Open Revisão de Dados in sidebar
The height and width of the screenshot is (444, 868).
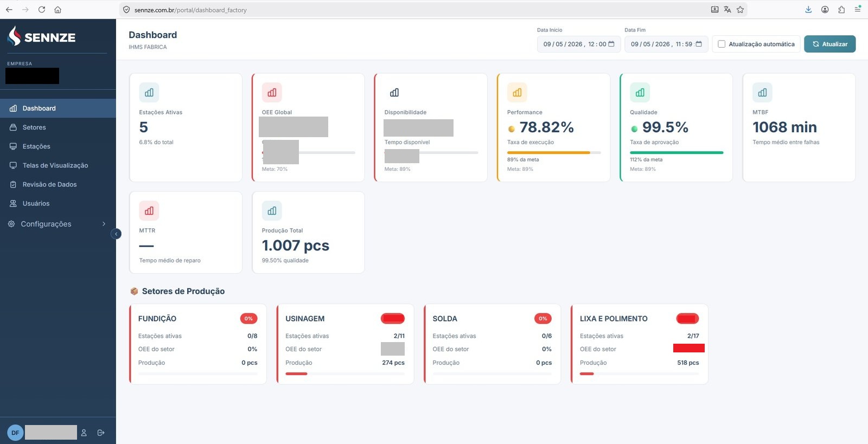point(58,184)
